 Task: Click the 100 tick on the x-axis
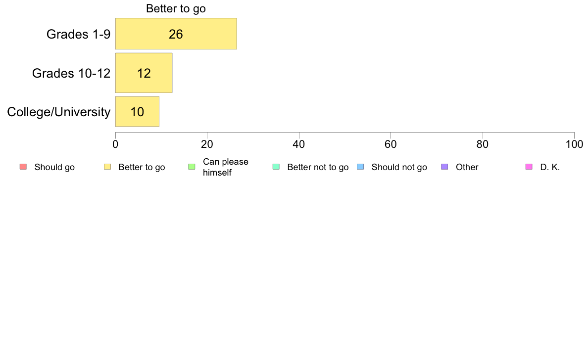(574, 144)
